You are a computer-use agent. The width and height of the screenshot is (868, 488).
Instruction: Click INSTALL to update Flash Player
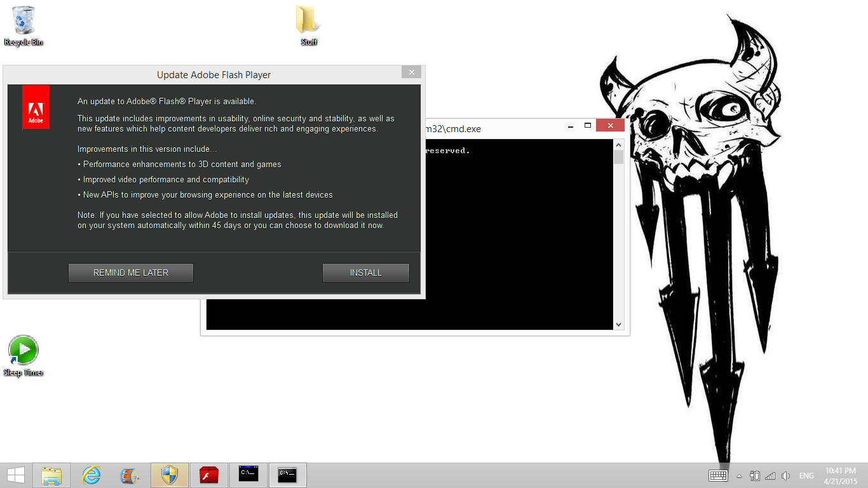click(366, 273)
